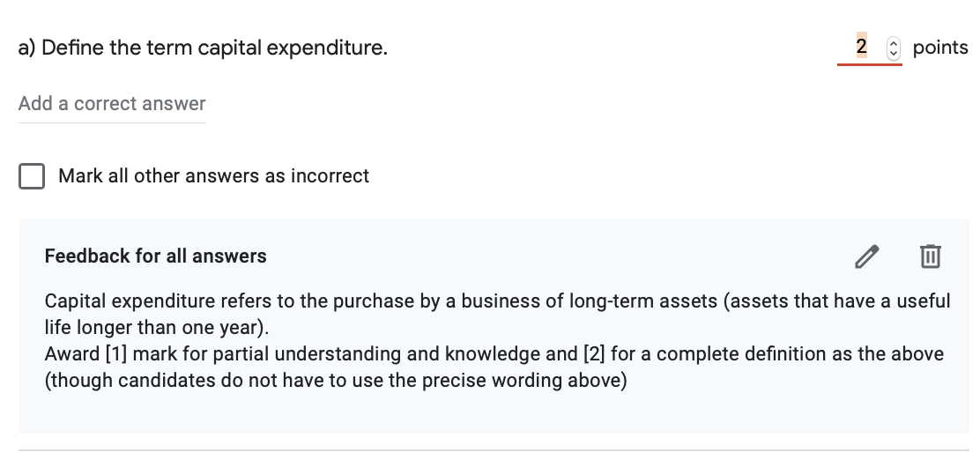Viewport: 980px width, 460px height.
Task: Select the points value field showing 2
Action: (x=861, y=46)
